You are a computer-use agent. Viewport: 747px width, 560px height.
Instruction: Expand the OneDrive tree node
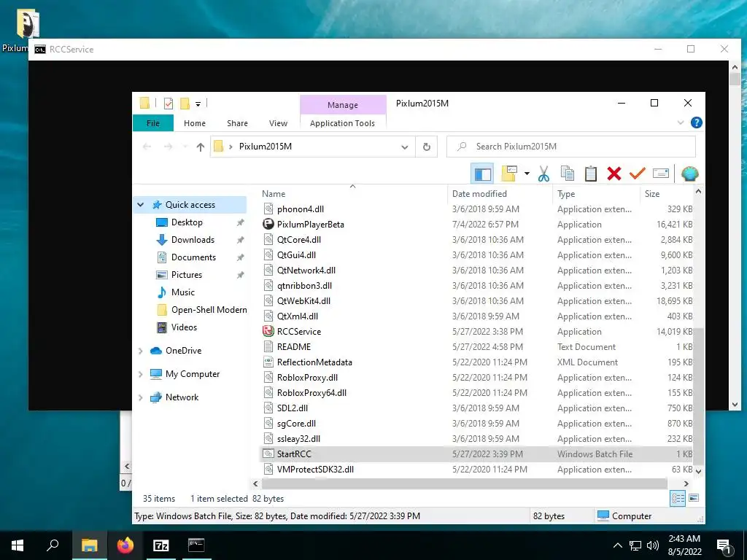[x=141, y=351]
